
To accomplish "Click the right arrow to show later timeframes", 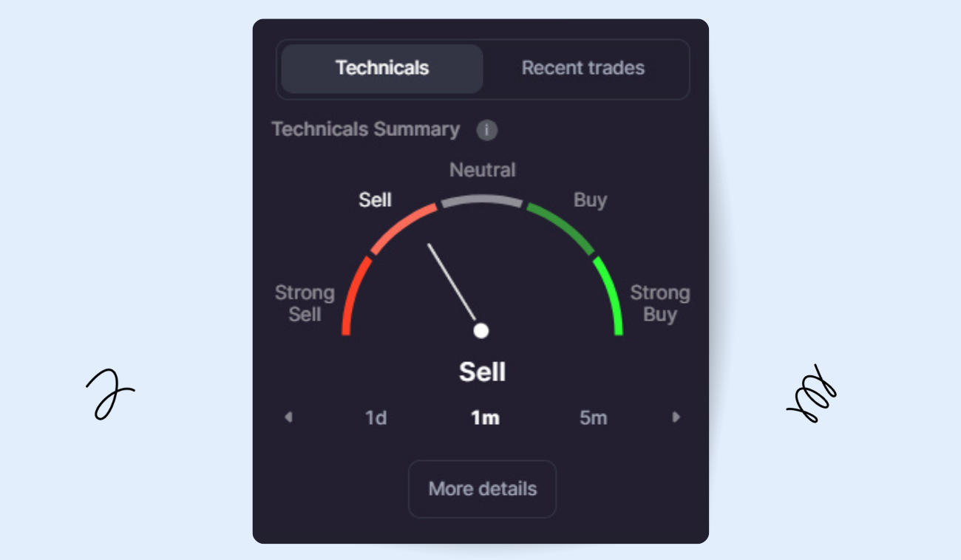I will click(676, 417).
